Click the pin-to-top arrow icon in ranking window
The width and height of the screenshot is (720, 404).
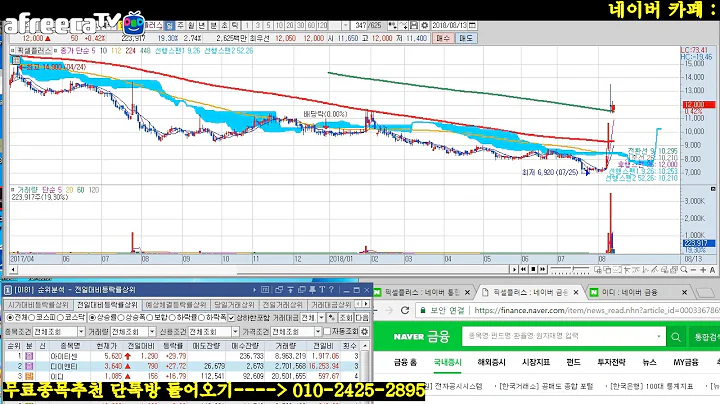[x=290, y=290]
